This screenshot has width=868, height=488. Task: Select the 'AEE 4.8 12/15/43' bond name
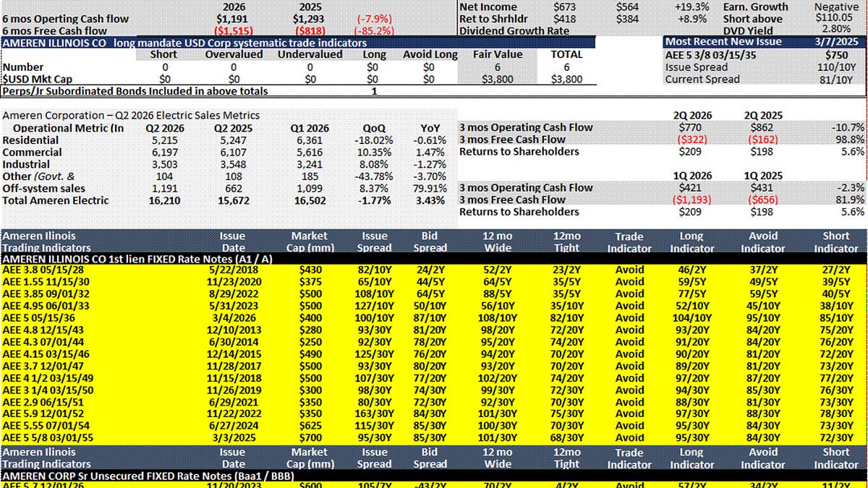click(43, 330)
